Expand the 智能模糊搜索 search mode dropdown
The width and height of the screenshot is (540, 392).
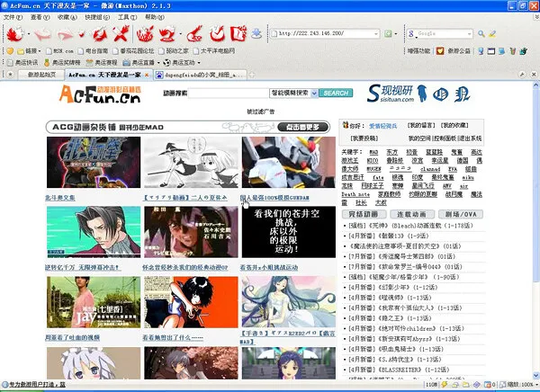[314, 93]
